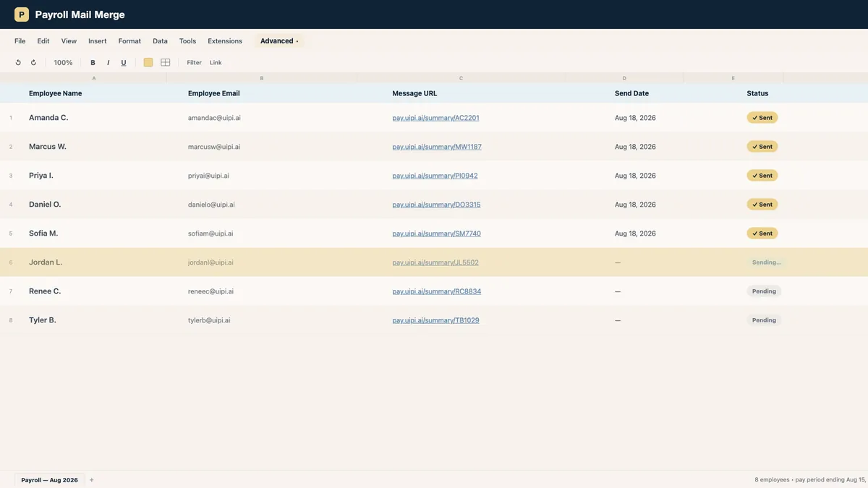Click the Sent badge in Marcus W. row

(x=762, y=147)
